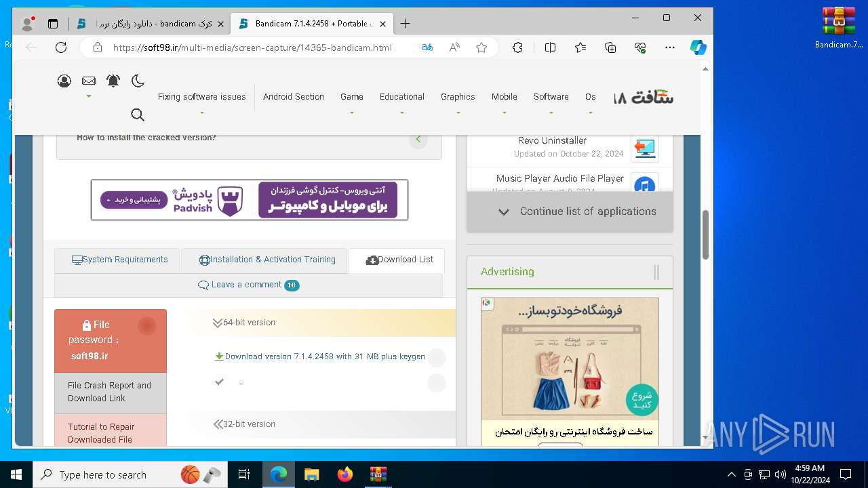Open the tab actions menu icon

53,24
